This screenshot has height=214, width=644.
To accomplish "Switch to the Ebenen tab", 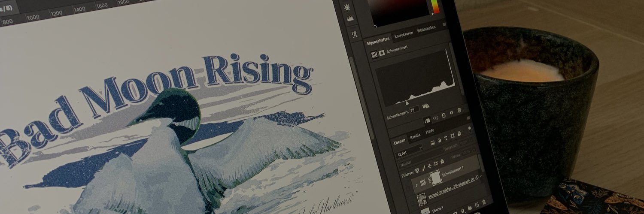I will 400,142.
